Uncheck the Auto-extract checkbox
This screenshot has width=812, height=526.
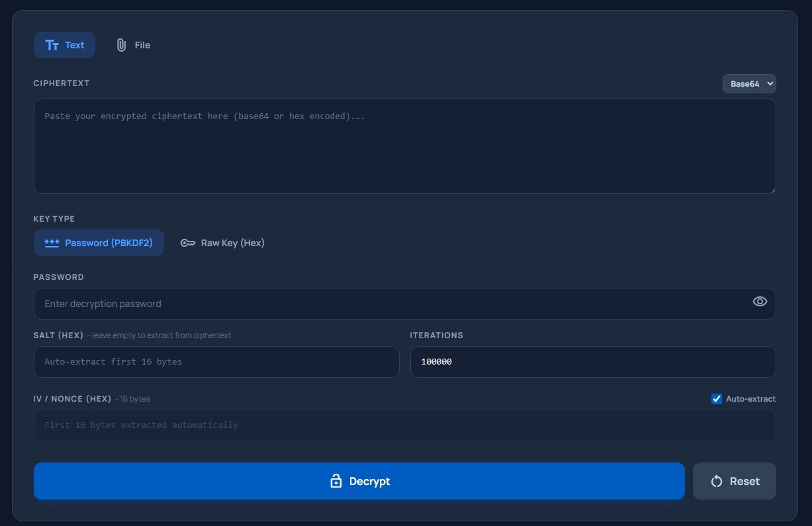717,399
